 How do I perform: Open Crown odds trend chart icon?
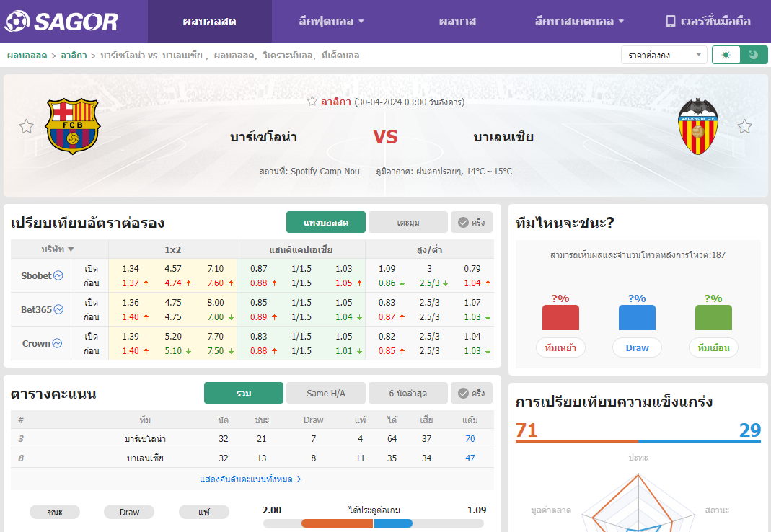pyautogui.click(x=57, y=343)
